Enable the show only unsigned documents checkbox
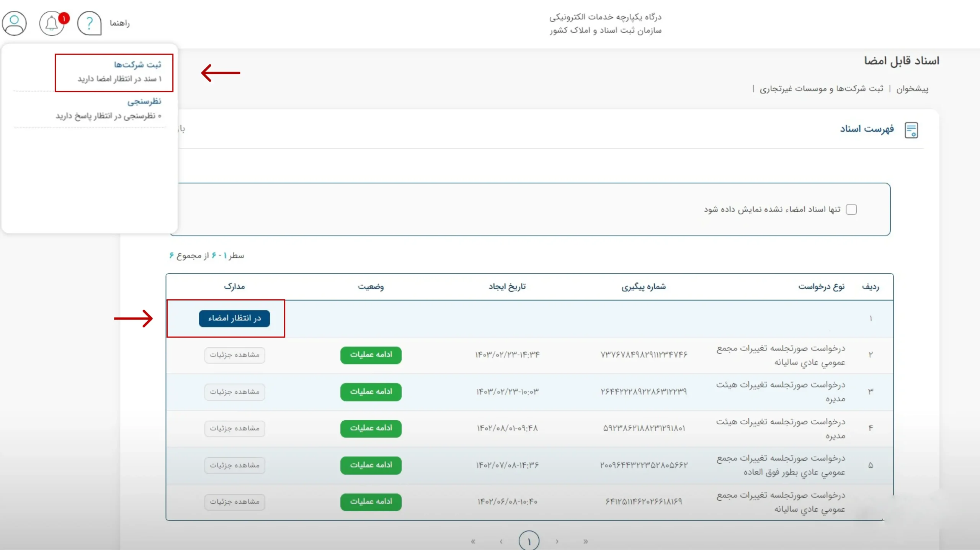 tap(851, 210)
